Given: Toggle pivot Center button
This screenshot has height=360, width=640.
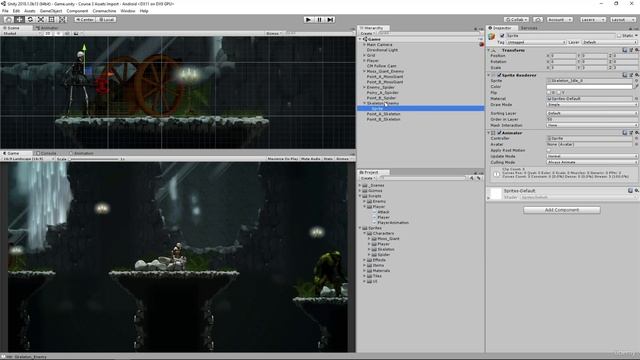Looking at the screenshot, I should pos(84,20).
